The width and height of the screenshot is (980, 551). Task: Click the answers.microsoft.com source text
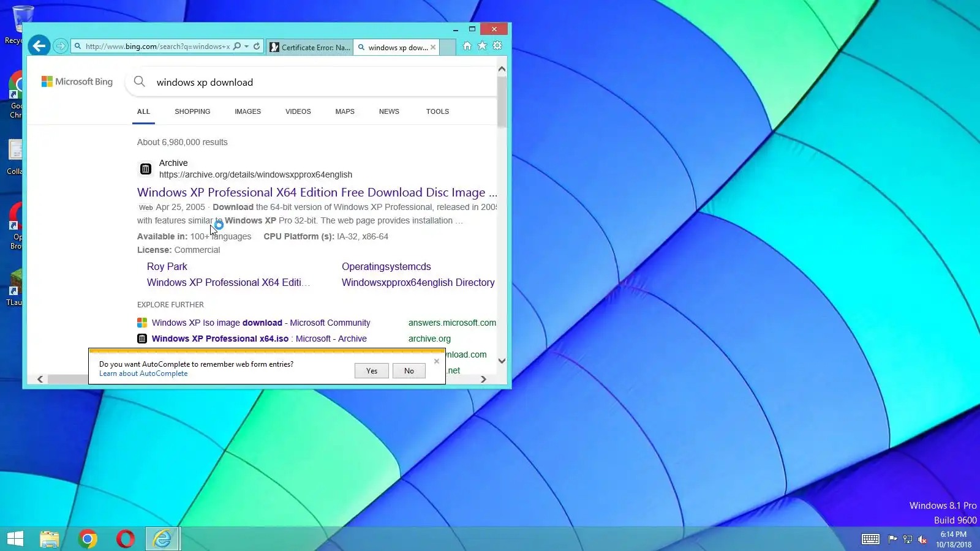point(452,323)
